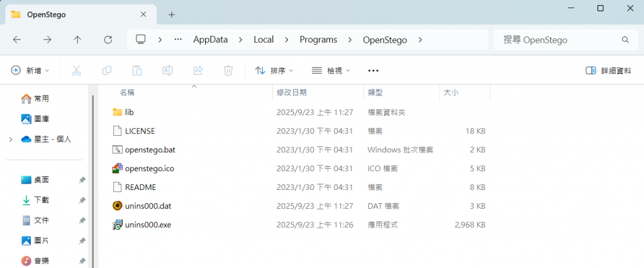
Task: Click the magnifier search icon
Action: (x=625, y=40)
